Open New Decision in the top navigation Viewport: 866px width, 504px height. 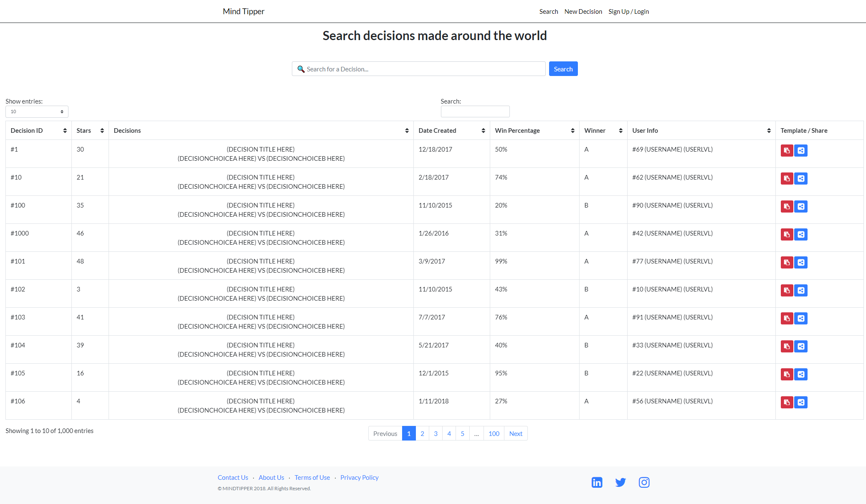tap(583, 12)
